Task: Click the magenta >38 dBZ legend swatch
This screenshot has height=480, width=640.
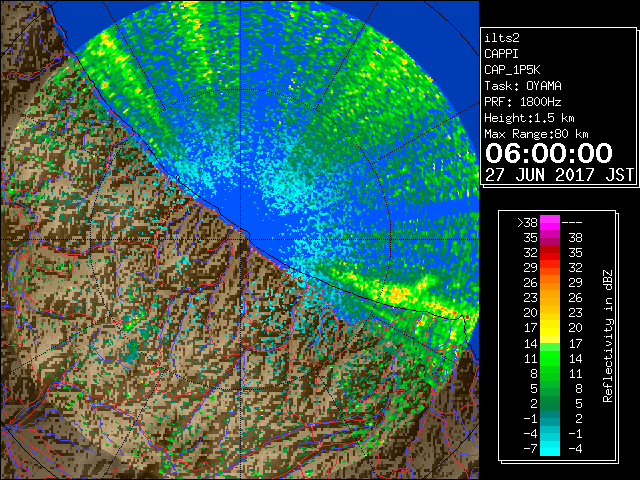Action: click(x=550, y=223)
